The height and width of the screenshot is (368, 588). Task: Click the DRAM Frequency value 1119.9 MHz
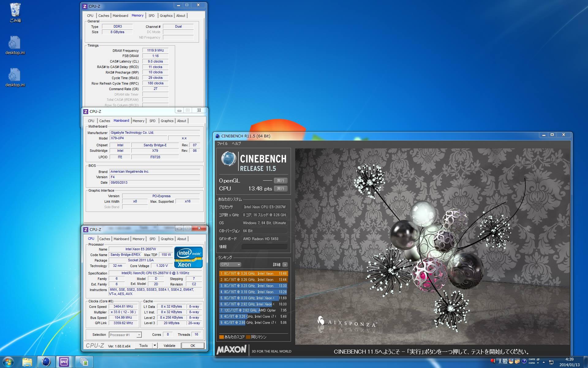(x=155, y=51)
